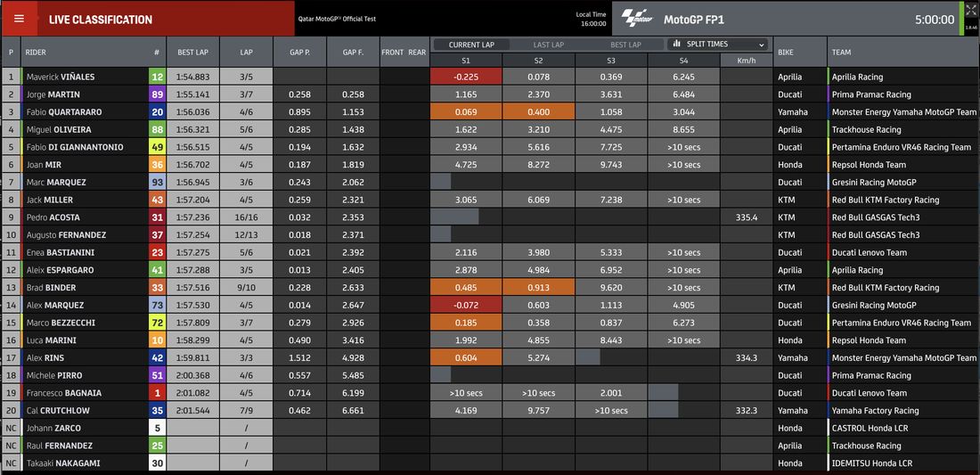Click the purple number 89 badge
This screenshot has width=980, height=475.
[157, 94]
